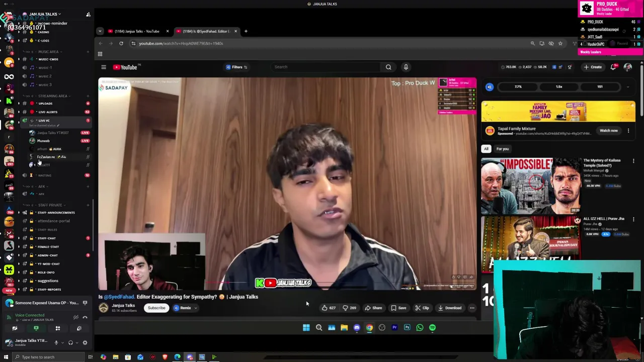Open Discord soundboard button
This screenshot has height=362, width=644.
[79, 328]
